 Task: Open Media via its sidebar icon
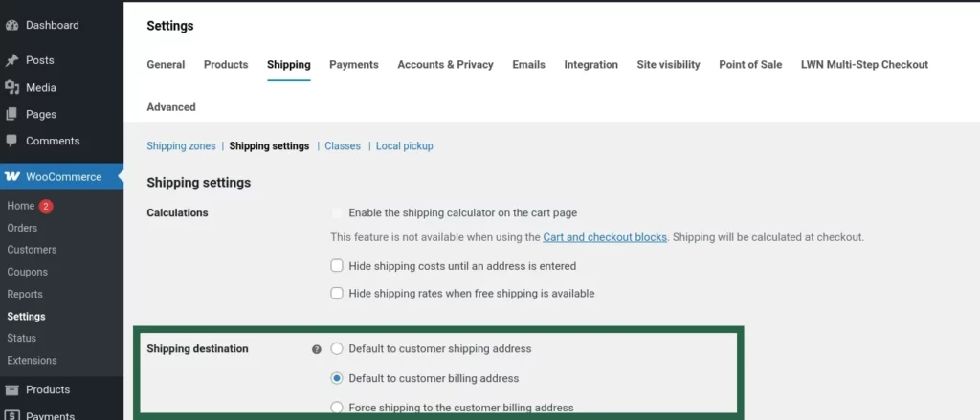pyautogui.click(x=12, y=87)
